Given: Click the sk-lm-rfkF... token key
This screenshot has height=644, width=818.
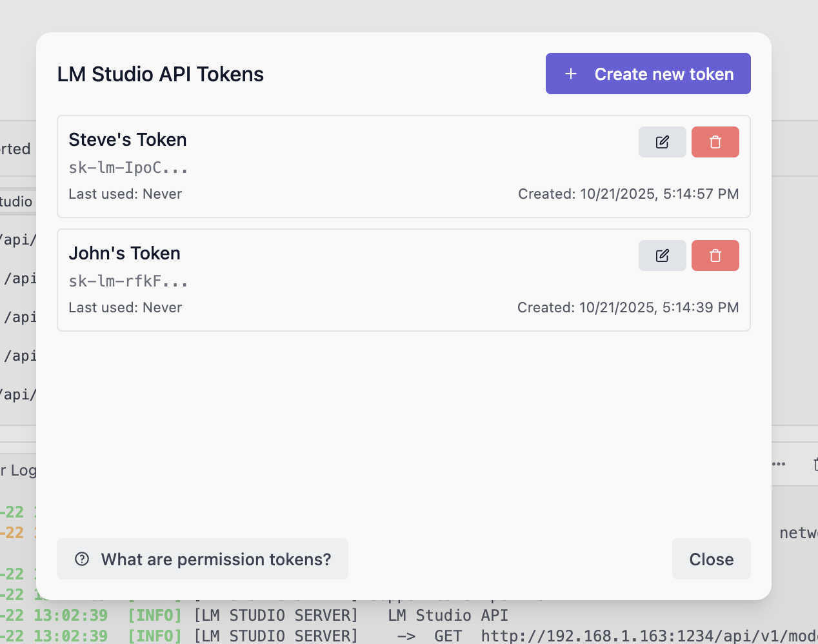Looking at the screenshot, I should pos(128,281).
